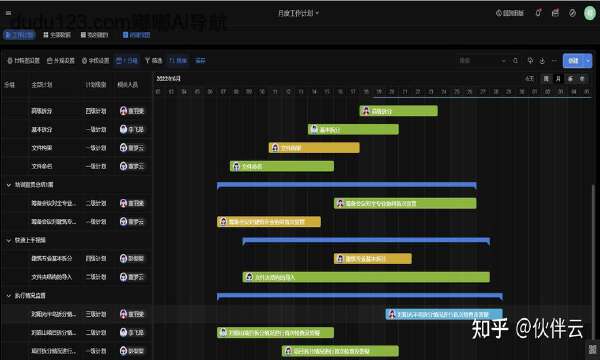Switch to the second view tab 全部数据
The height and width of the screenshot is (360, 600).
[57, 35]
